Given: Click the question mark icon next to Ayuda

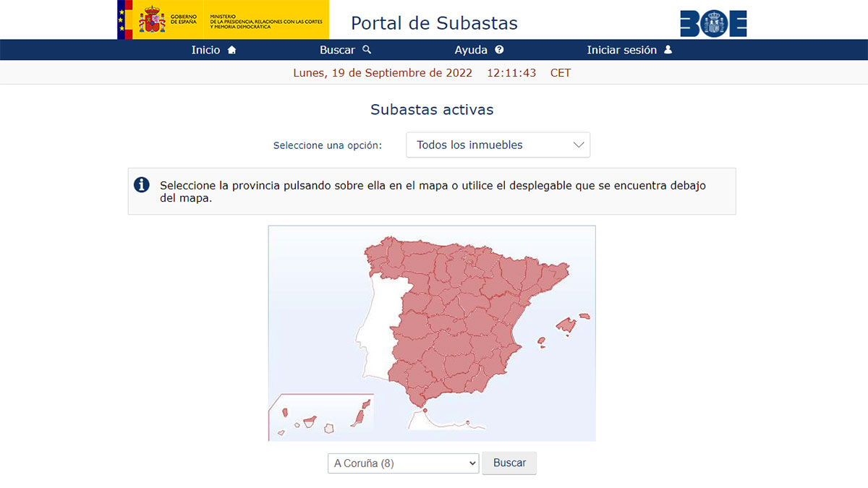Looking at the screenshot, I should (500, 50).
